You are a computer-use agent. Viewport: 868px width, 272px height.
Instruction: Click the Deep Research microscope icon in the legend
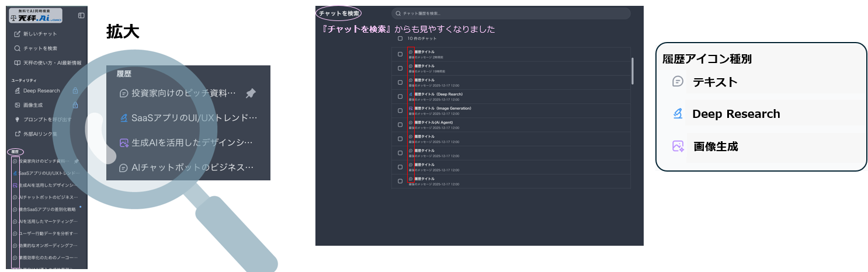coord(678,114)
